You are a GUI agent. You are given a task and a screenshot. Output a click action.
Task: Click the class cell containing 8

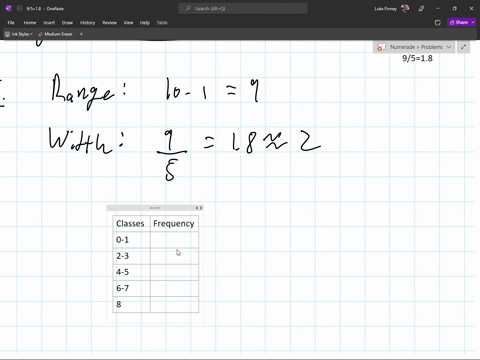pyautogui.click(x=131, y=304)
